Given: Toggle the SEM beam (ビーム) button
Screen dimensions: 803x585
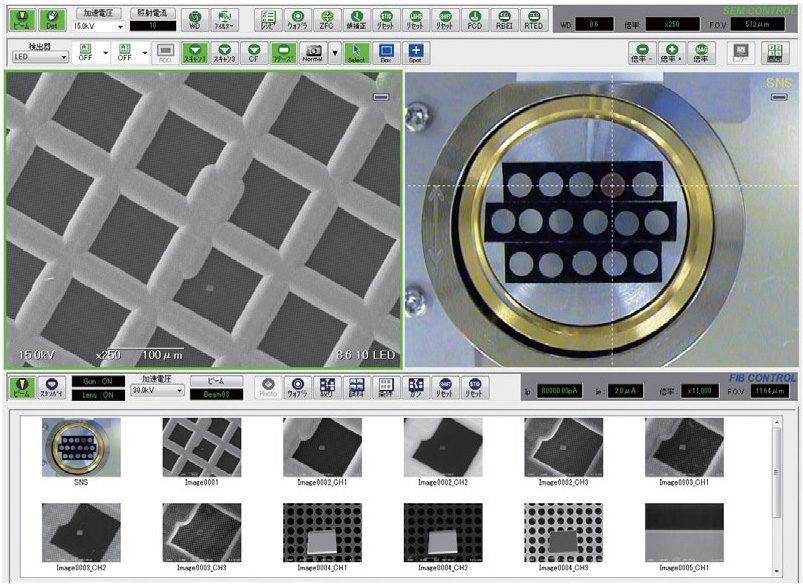Looking at the screenshot, I should [22, 19].
